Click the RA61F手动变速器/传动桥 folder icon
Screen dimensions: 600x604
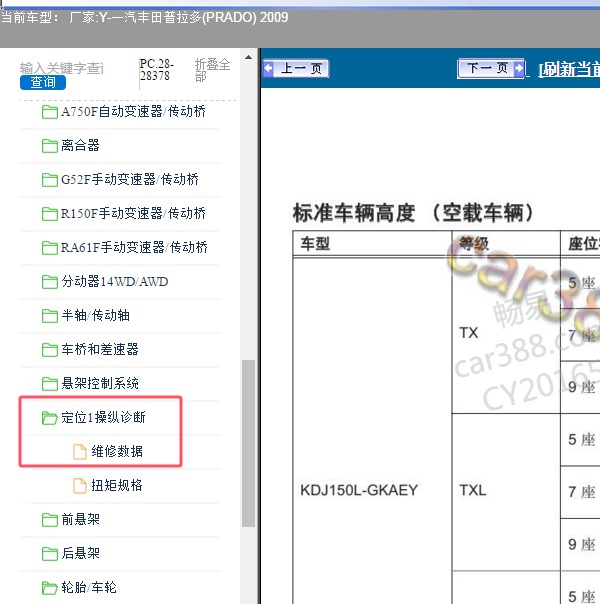pos(50,248)
